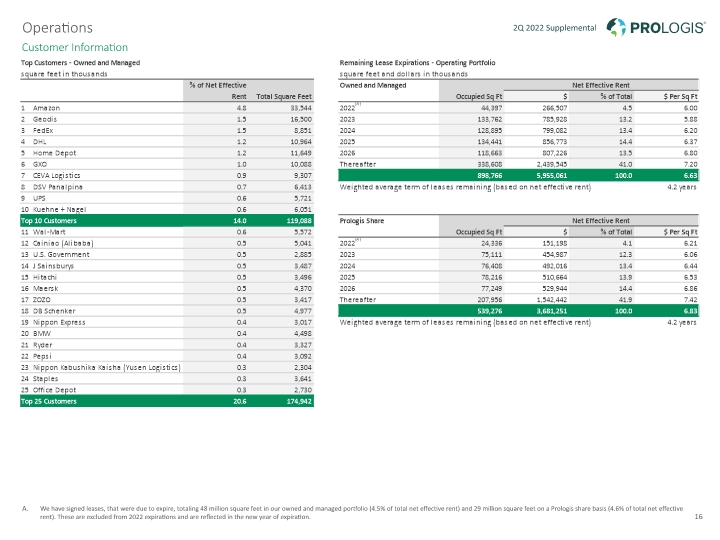
Task: Click Prologis Share rent total 3,681,251
Action: [x=552, y=311]
